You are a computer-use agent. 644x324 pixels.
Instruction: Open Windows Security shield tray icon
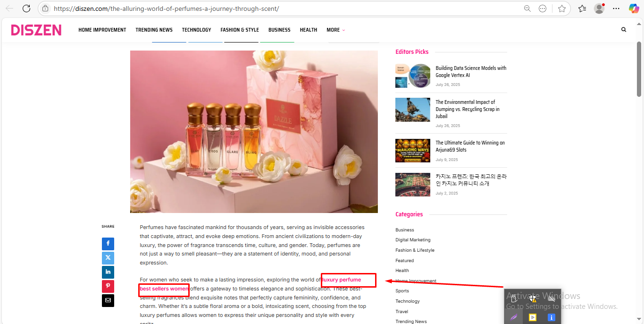pyautogui.click(x=533, y=298)
